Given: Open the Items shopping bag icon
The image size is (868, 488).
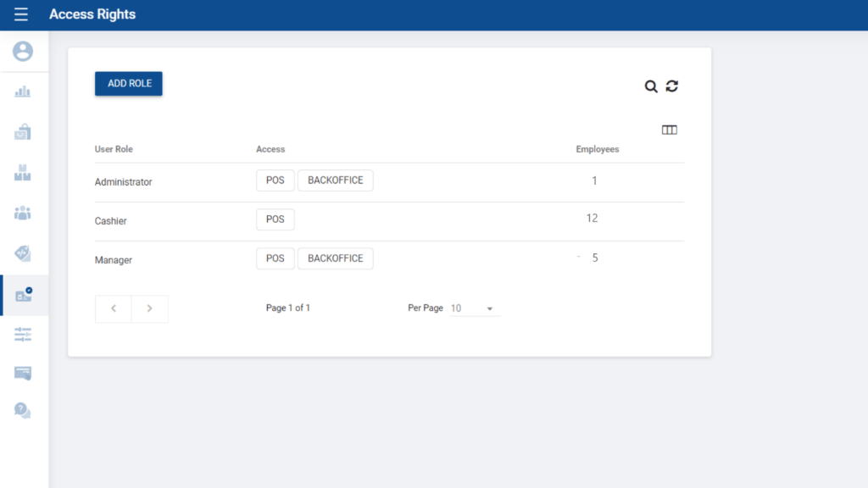Looking at the screenshot, I should point(23,131).
